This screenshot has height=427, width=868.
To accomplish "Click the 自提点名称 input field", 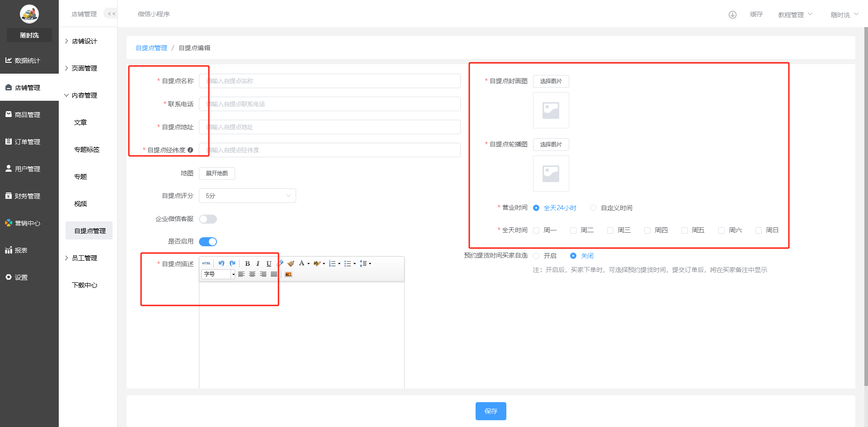I will coord(330,81).
